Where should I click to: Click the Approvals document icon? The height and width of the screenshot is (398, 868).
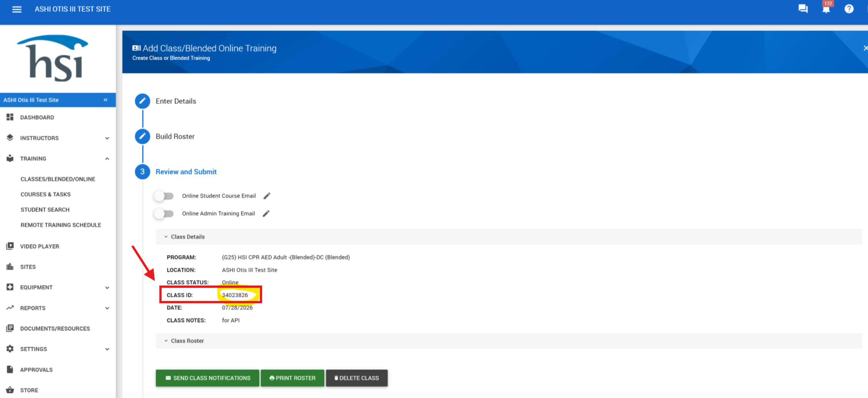(10, 369)
